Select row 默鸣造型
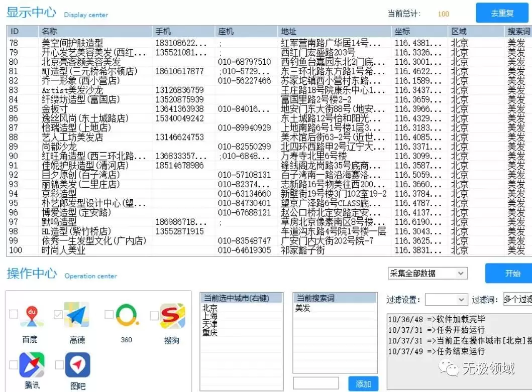The width and height of the screenshot is (532, 392). 269,222
